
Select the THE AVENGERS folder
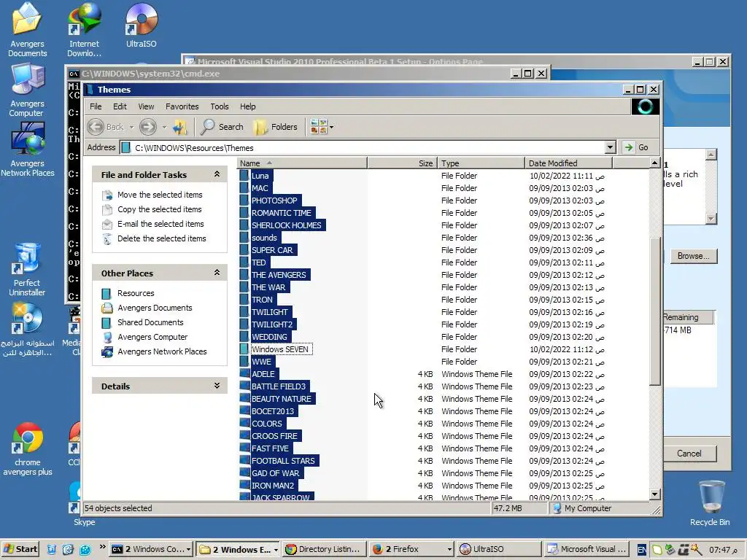pyautogui.click(x=279, y=275)
